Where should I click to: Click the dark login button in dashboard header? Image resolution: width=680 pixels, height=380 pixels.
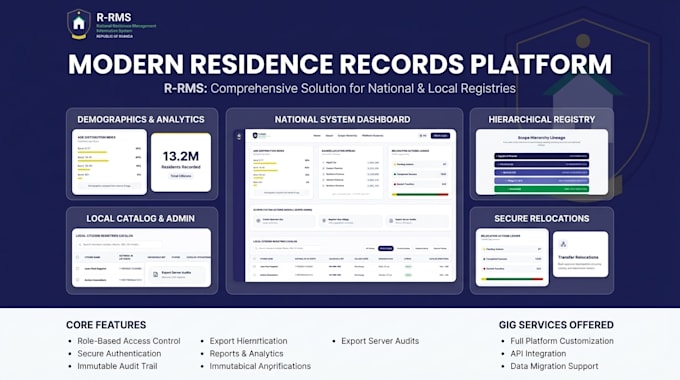(x=440, y=136)
